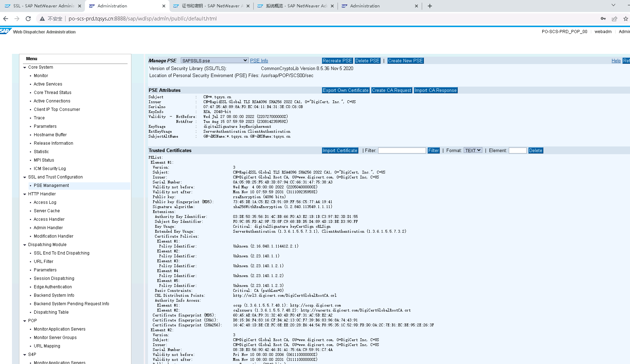Open SSL End To End Dispatching
Viewport: 630px width, 364px height.
[x=62, y=253]
